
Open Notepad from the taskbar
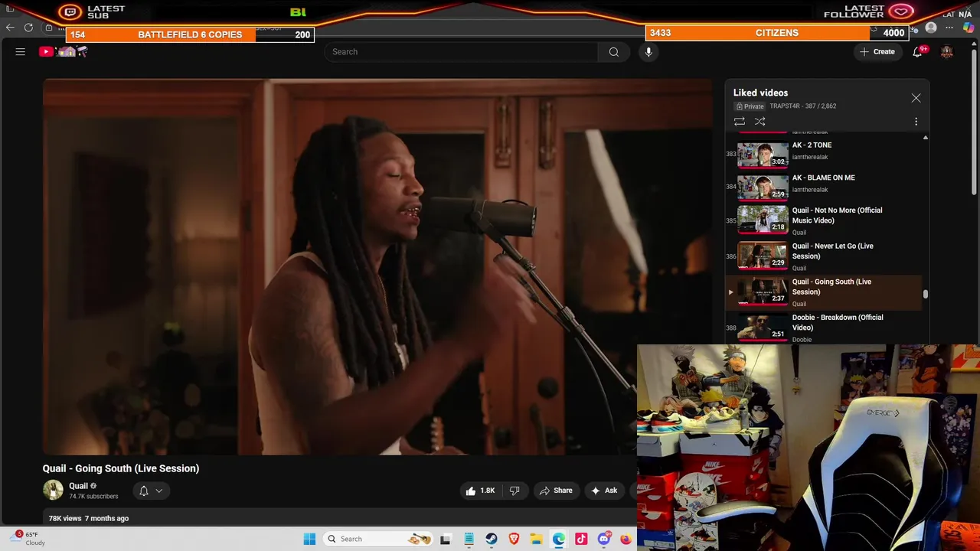pos(469,539)
